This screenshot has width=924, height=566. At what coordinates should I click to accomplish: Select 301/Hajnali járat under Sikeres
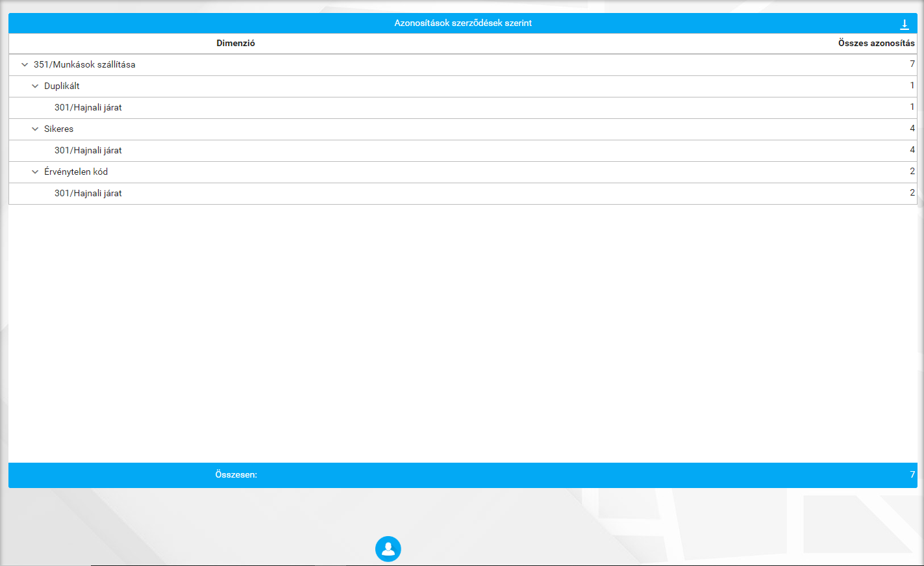pos(88,151)
